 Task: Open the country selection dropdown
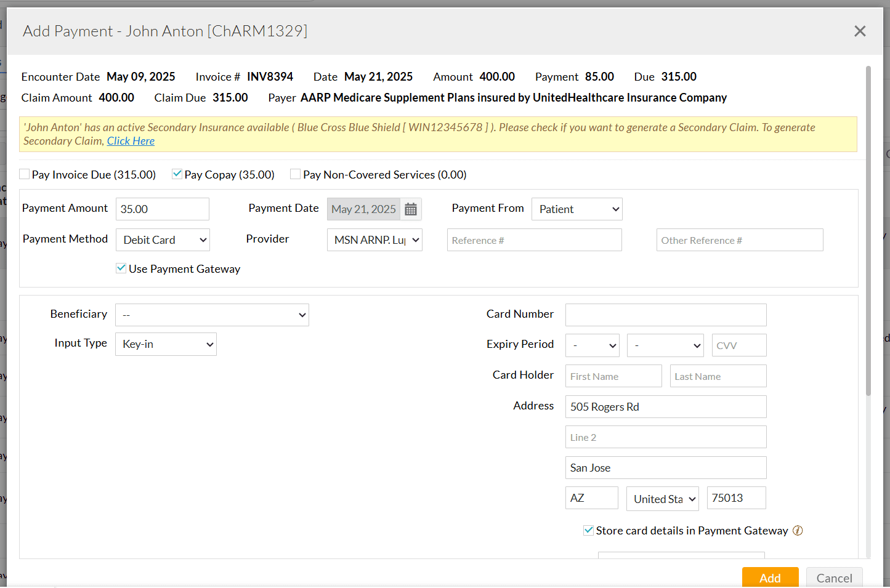tap(662, 497)
